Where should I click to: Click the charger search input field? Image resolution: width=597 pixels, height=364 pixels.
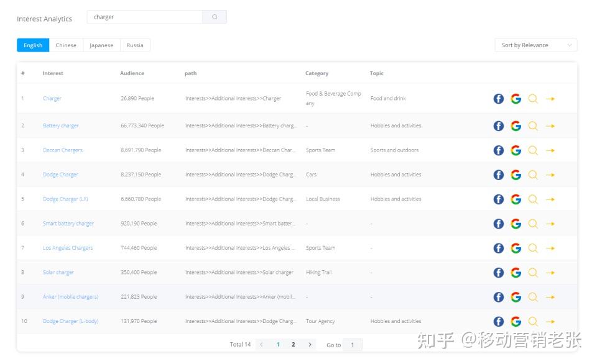pos(145,17)
